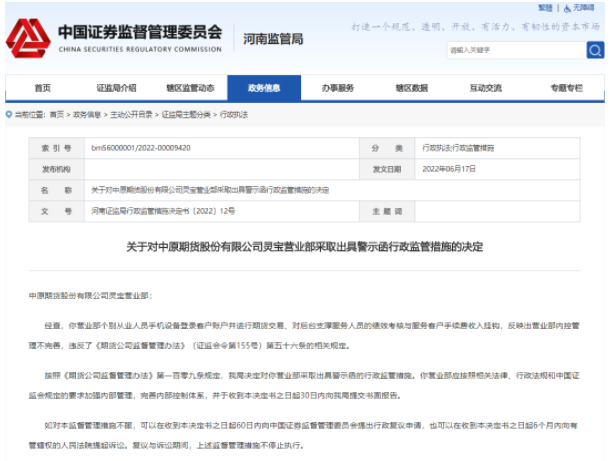The image size is (610, 461).
Task: Open the 首页 navigation tab
Action: (42, 88)
